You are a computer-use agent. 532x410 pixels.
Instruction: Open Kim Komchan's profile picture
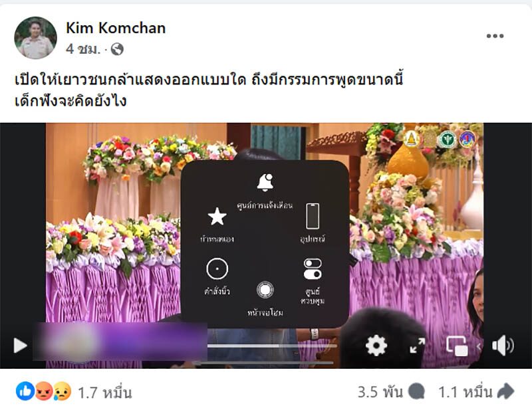point(35,38)
